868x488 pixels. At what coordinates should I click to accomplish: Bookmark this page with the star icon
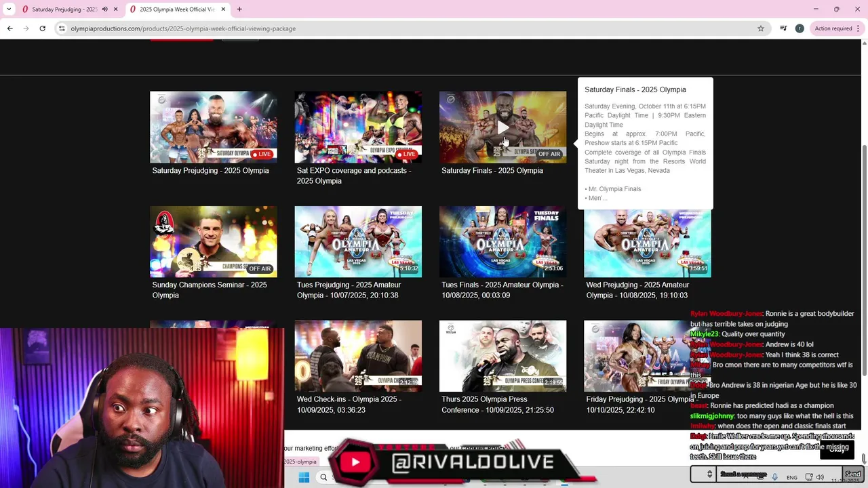click(x=761, y=28)
